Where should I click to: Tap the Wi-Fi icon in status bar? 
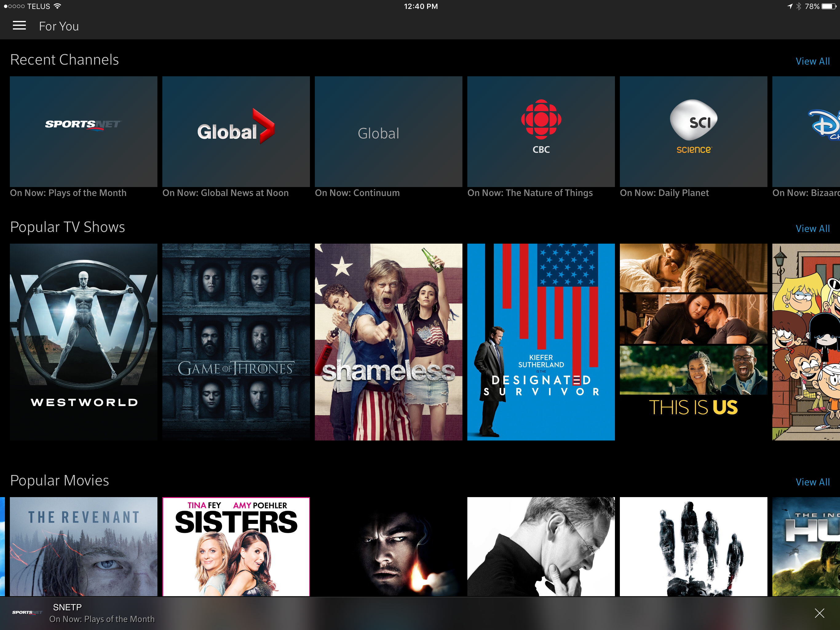(57, 6)
